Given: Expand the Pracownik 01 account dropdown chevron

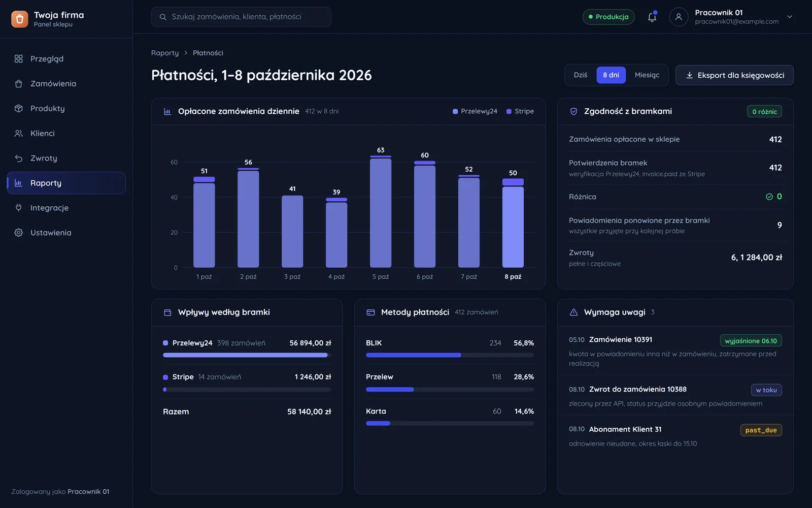Looking at the screenshot, I should (790, 17).
